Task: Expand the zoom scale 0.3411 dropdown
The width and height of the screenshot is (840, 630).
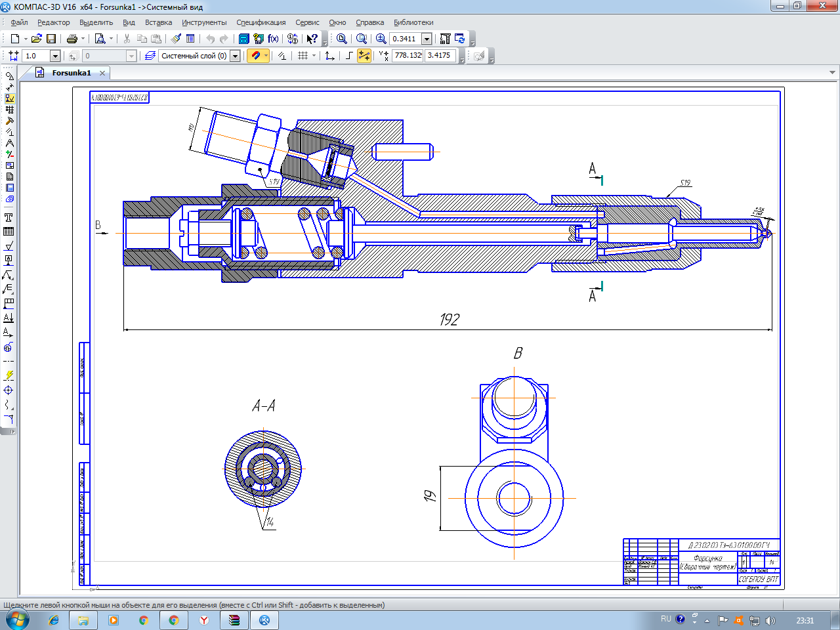Action: click(427, 39)
